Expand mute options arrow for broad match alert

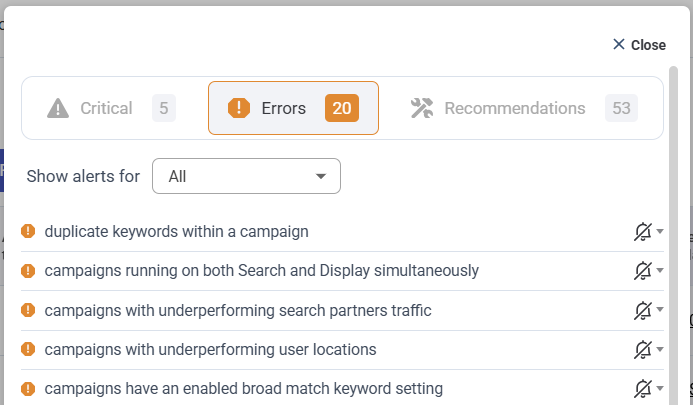pyautogui.click(x=660, y=389)
